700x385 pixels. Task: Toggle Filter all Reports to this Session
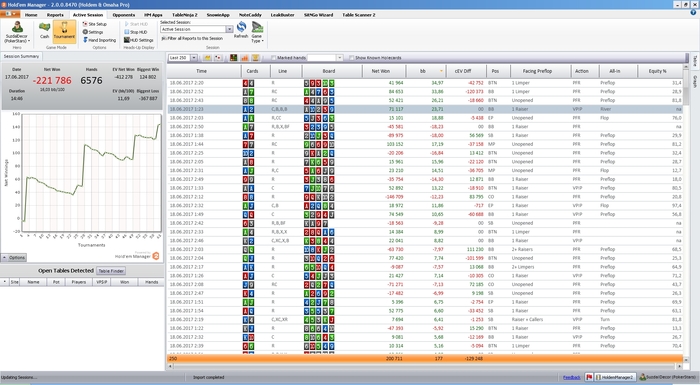point(163,38)
